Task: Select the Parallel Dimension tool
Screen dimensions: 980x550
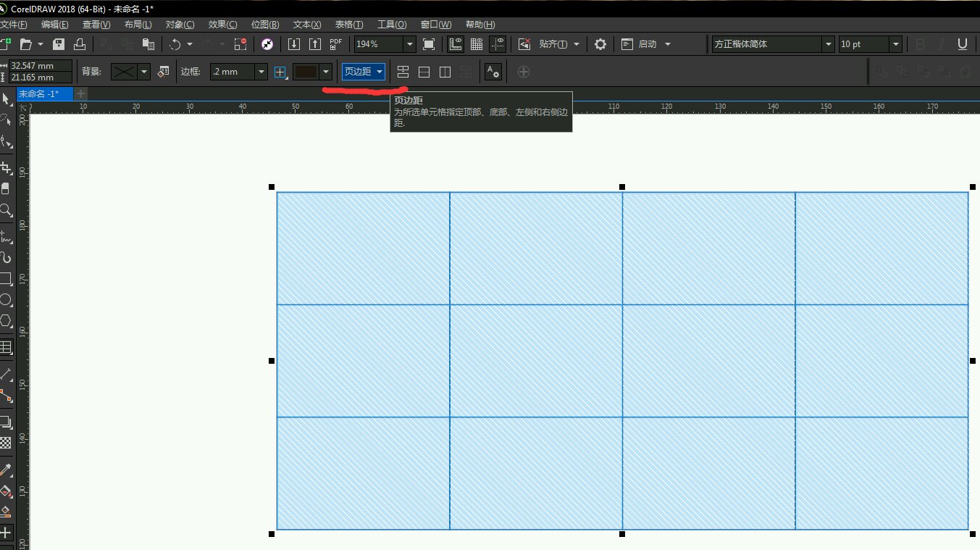Action: [6, 374]
